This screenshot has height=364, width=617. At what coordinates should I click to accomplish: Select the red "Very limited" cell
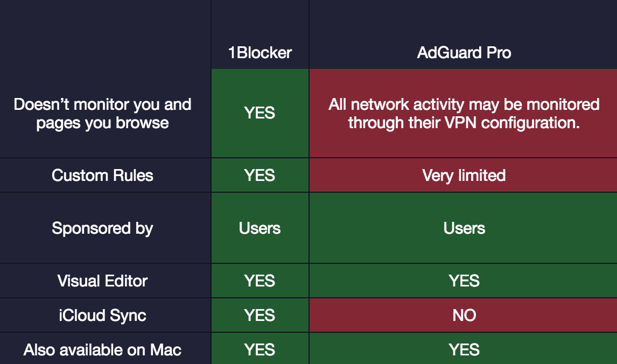click(464, 176)
